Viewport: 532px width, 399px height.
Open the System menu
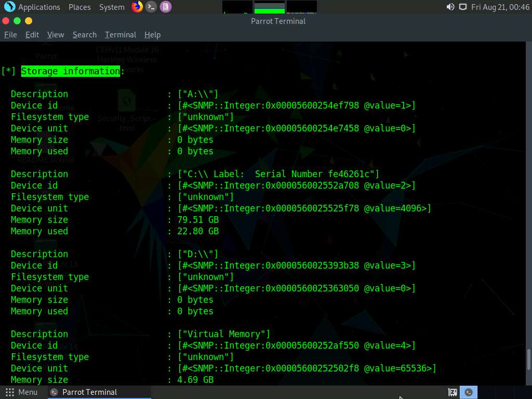pyautogui.click(x=112, y=7)
